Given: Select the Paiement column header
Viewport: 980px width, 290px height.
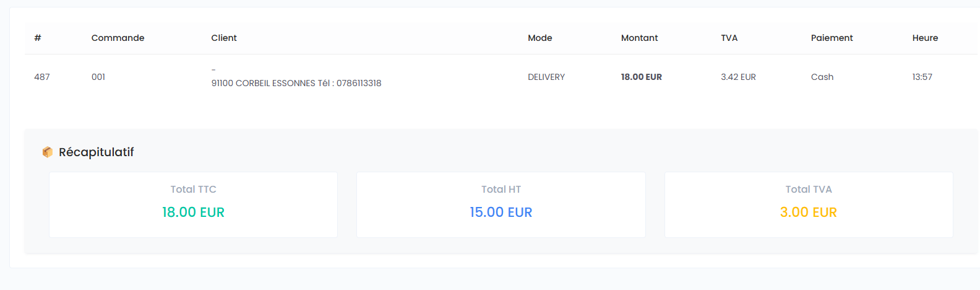Looking at the screenshot, I should pos(832,38).
